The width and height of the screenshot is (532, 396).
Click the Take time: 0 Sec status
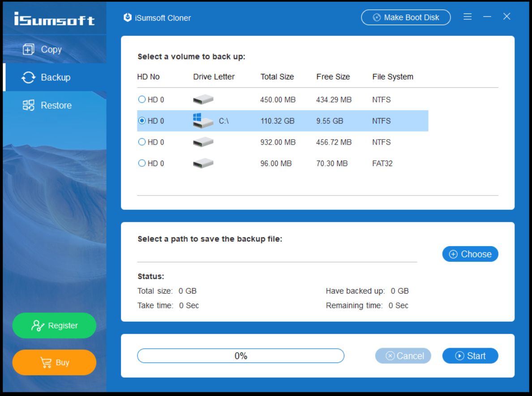point(168,306)
